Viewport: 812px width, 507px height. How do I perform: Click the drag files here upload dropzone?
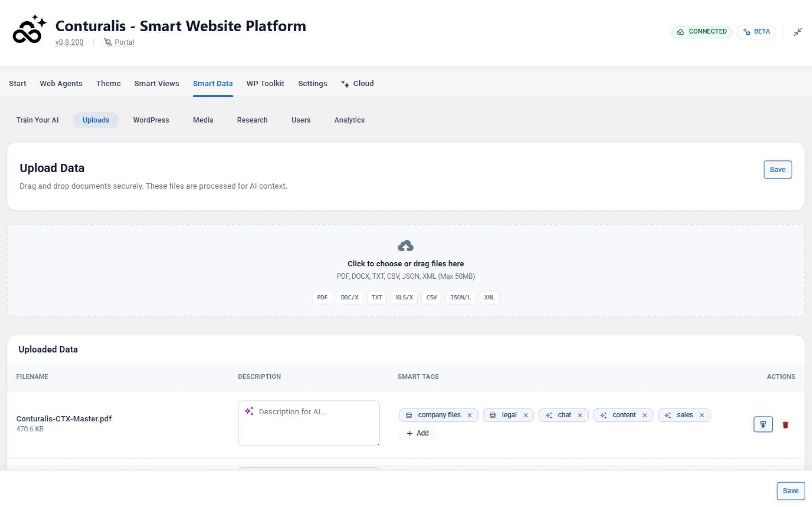[x=406, y=270]
